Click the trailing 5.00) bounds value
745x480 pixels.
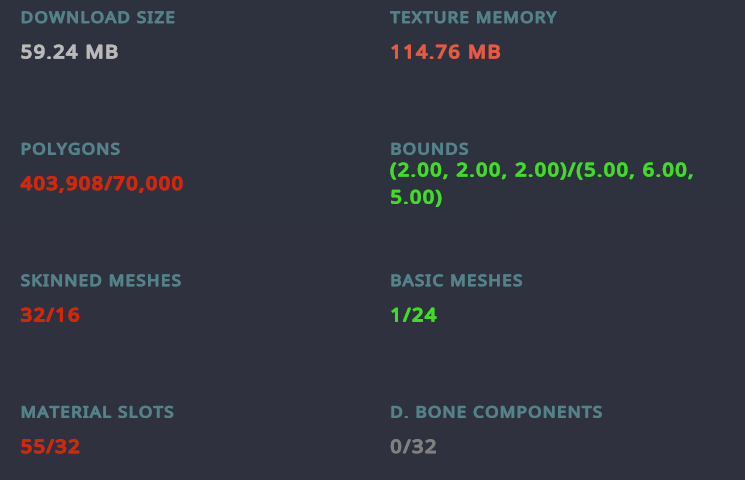pos(416,197)
